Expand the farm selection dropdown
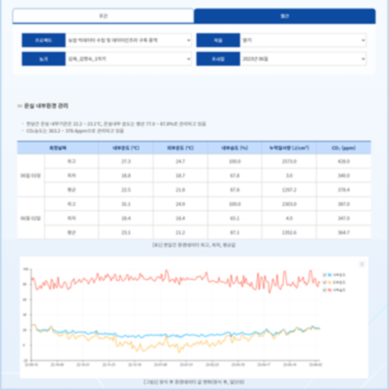This screenshot has height=390, width=389. click(129, 59)
